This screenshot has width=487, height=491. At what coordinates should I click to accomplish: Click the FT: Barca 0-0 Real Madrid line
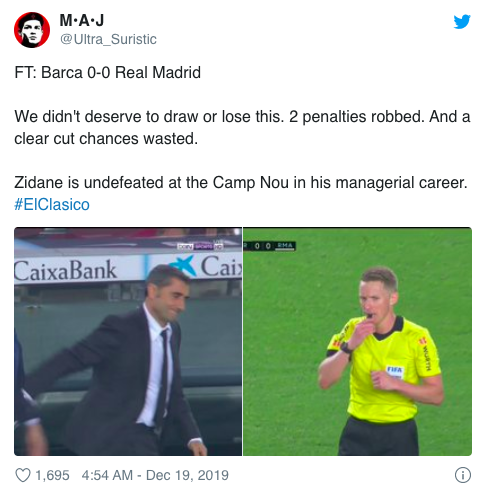tap(108, 72)
